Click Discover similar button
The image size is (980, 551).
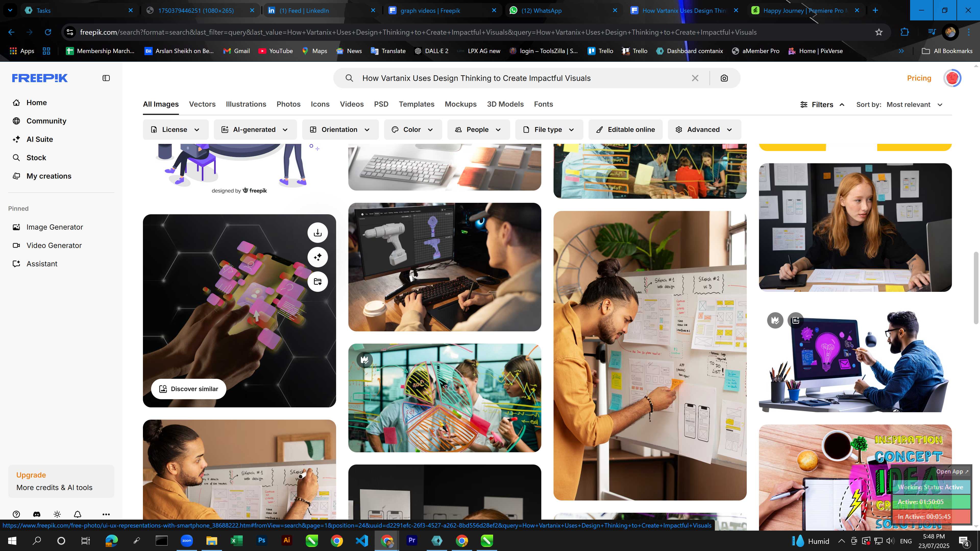point(188,389)
